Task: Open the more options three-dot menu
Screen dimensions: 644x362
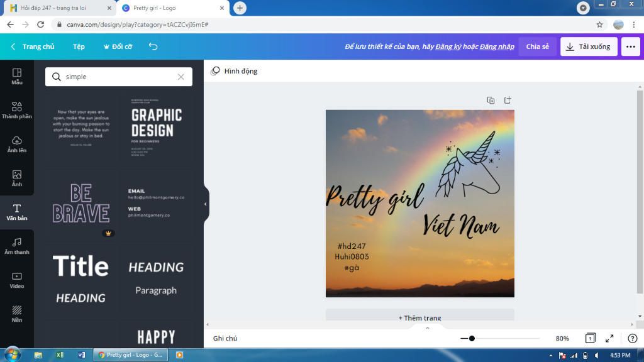Action: (630, 47)
